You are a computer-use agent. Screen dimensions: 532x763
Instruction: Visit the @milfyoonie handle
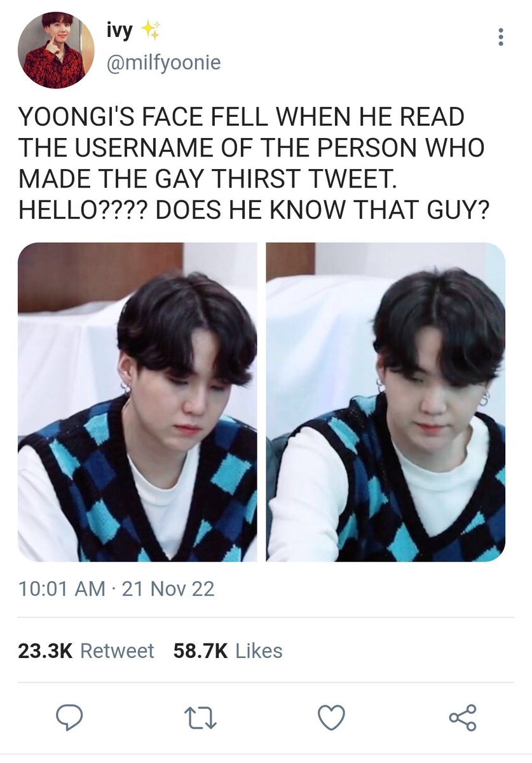coord(163,63)
